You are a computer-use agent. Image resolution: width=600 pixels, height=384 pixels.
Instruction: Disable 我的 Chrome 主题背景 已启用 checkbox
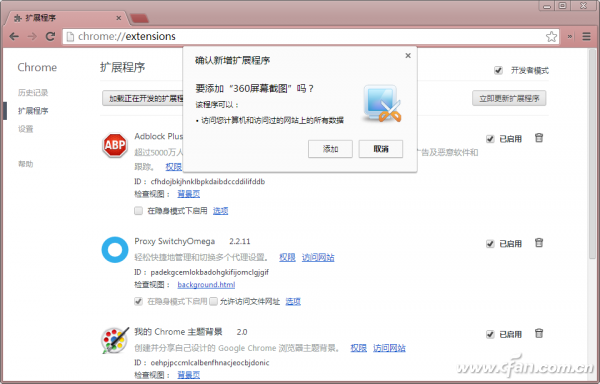coord(490,334)
